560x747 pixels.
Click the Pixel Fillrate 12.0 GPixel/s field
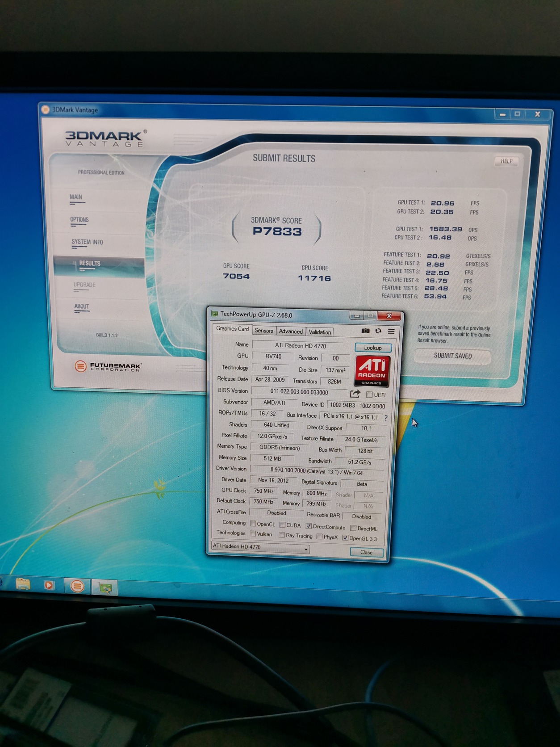pos(272,436)
